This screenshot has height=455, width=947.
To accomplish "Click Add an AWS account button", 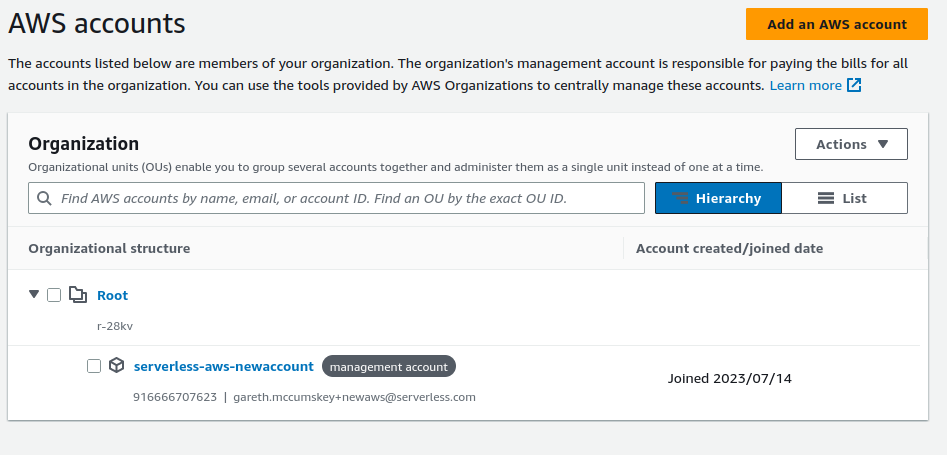I will pos(836,24).
